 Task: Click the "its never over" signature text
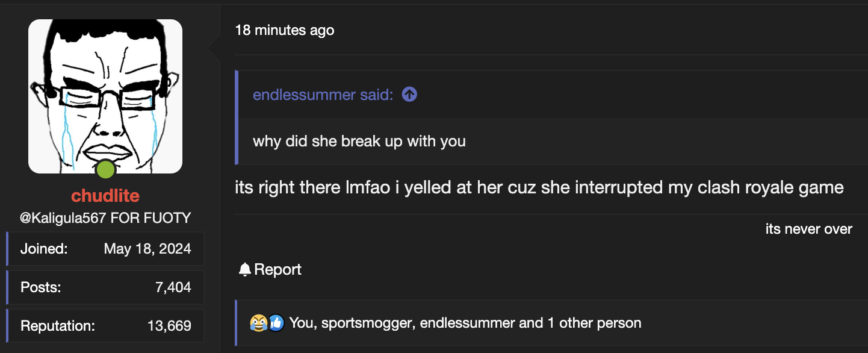click(x=808, y=229)
